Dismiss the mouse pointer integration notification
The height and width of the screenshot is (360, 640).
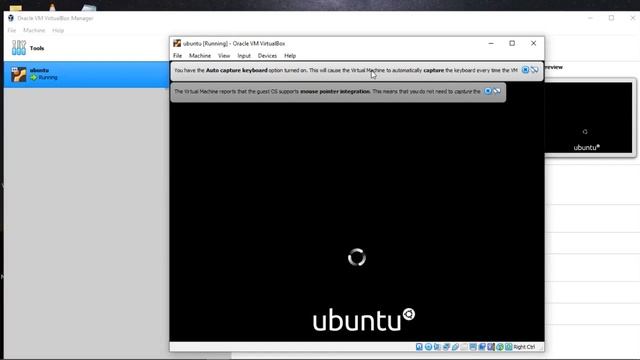pos(488,91)
